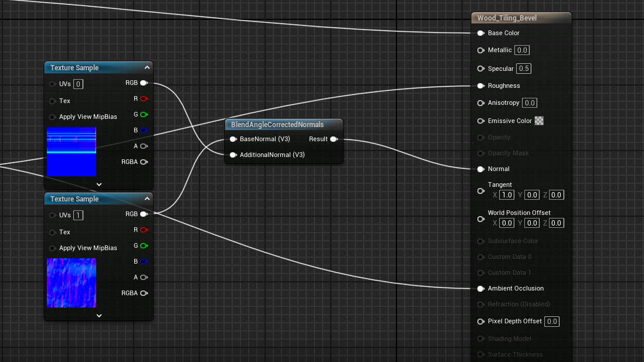Select the BlendAngleCorrectedNormals node title
The height and width of the screenshot is (362, 644).
tap(277, 125)
